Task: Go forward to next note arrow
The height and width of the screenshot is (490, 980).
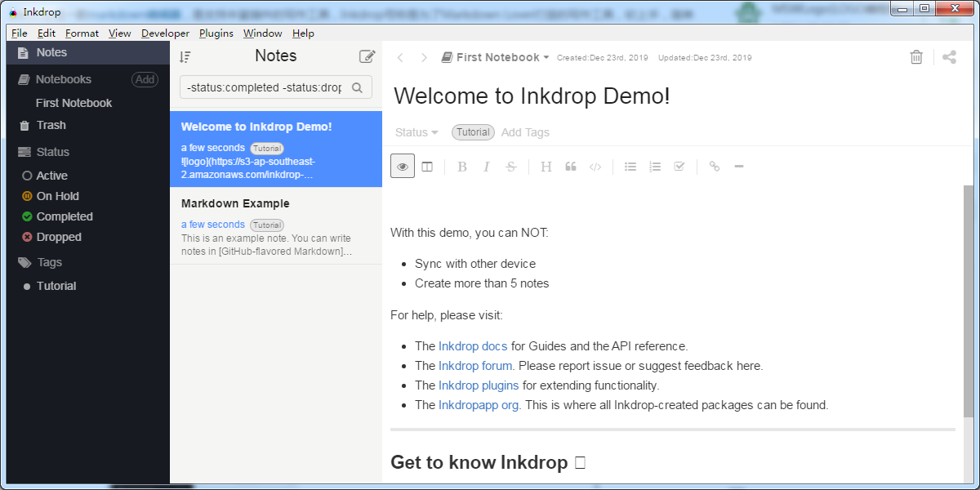Action: (x=424, y=57)
